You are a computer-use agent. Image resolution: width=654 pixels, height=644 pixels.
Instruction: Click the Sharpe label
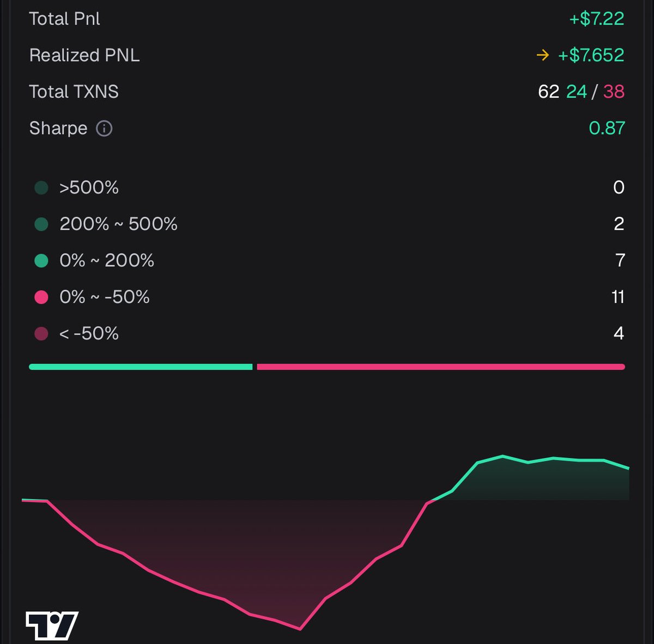(58, 128)
